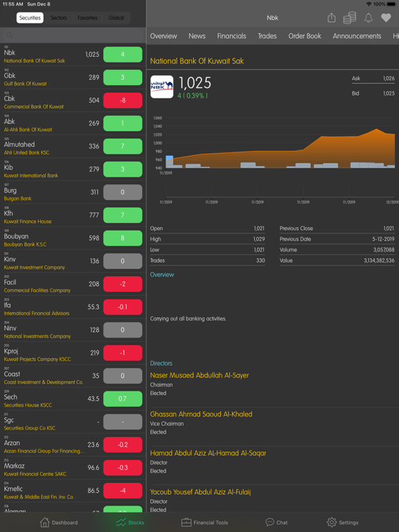Tap Gbk green change badge 3
Image resolution: width=399 pixels, height=532 pixels.
pos(123,78)
